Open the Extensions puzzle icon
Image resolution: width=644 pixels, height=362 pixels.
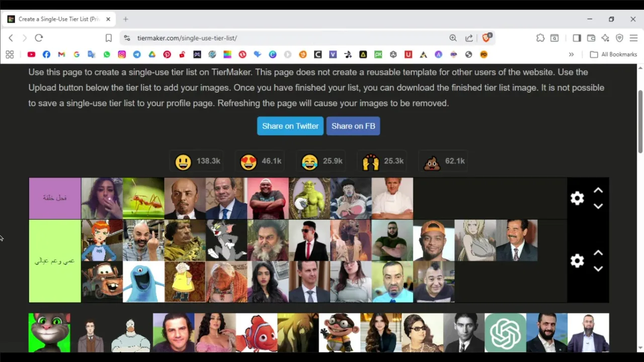coord(540,38)
